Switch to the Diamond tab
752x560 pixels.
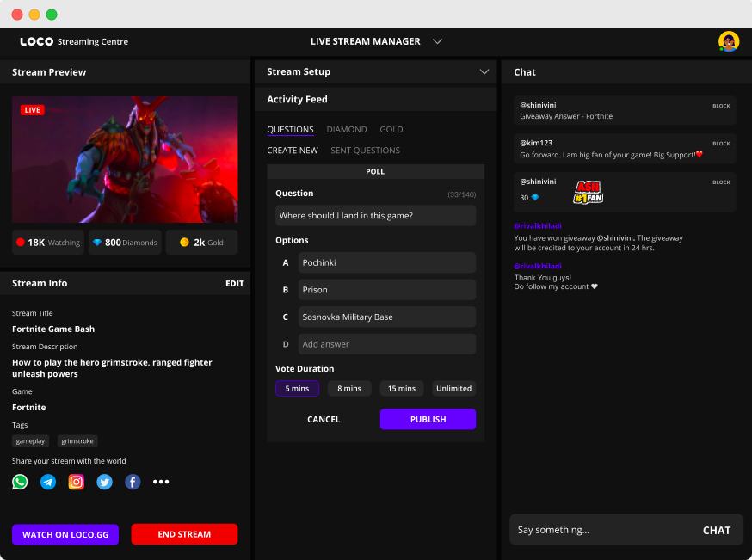[347, 129]
